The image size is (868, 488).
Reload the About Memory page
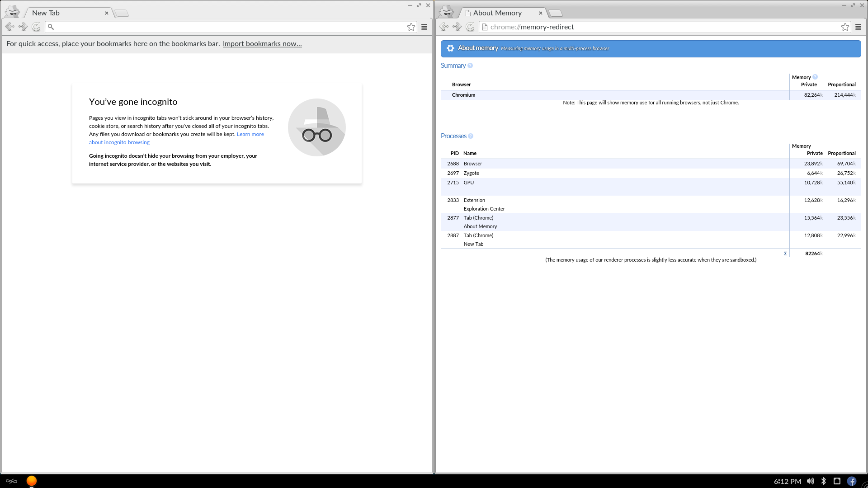tap(470, 27)
